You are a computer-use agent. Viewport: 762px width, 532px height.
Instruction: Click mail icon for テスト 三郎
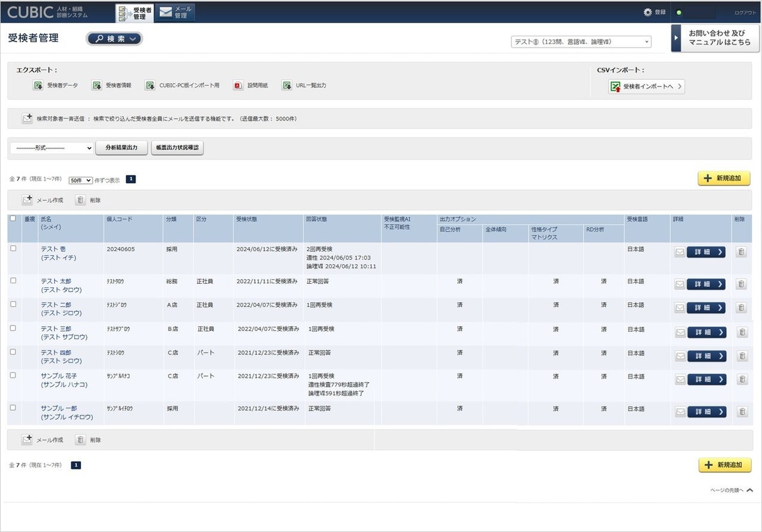click(680, 333)
